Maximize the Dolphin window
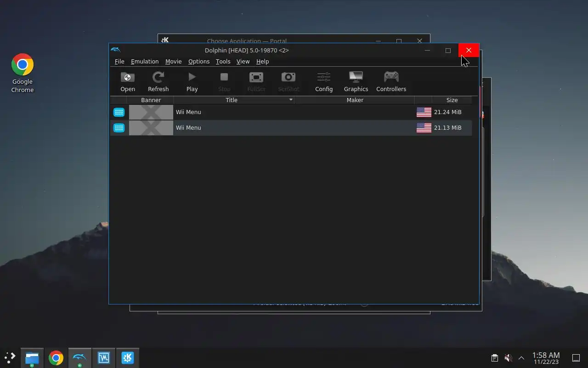Viewport: 588px width, 368px height. [448, 50]
